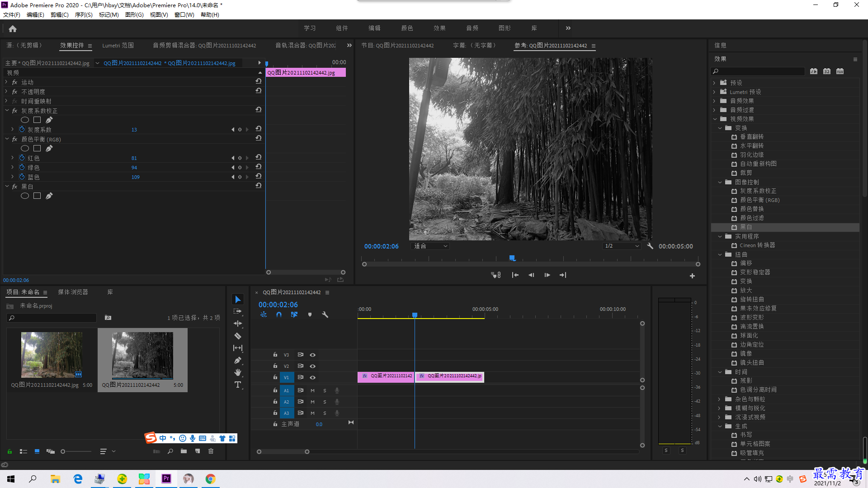Switch project panel to list view
Screen dimensions: 868x488
(24, 451)
